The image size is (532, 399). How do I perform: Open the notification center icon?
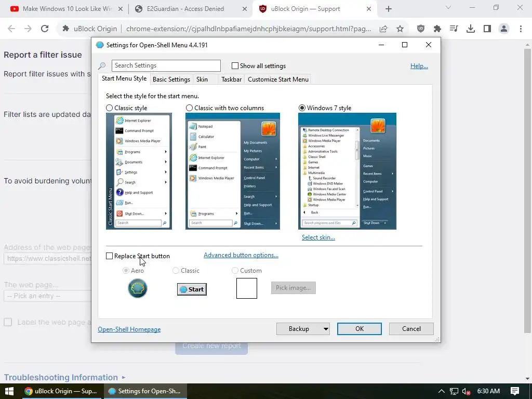[x=515, y=391]
